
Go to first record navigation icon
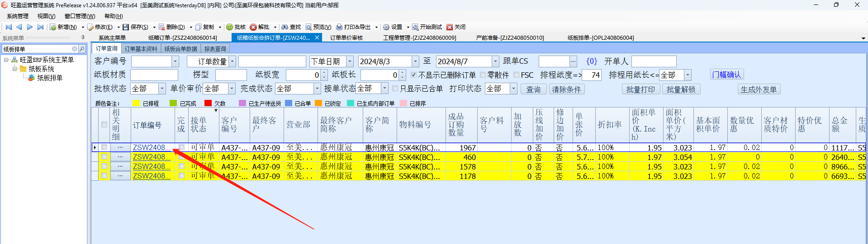[x=8, y=27]
